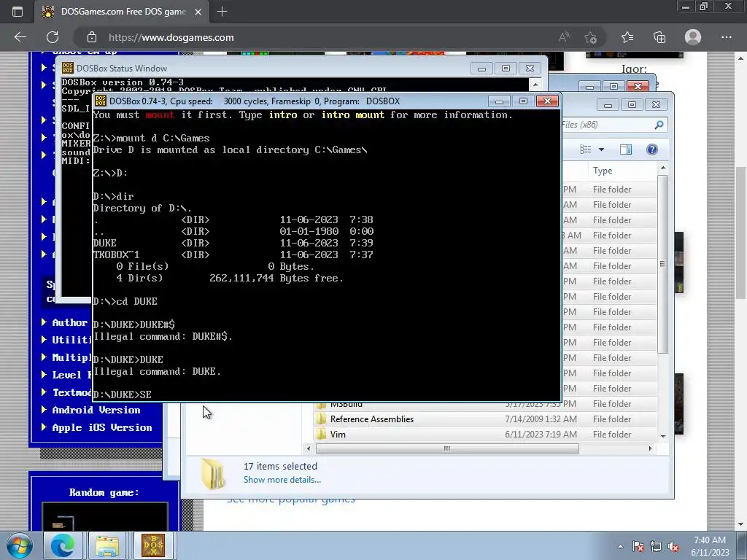Open the Android Version link

[96, 410]
